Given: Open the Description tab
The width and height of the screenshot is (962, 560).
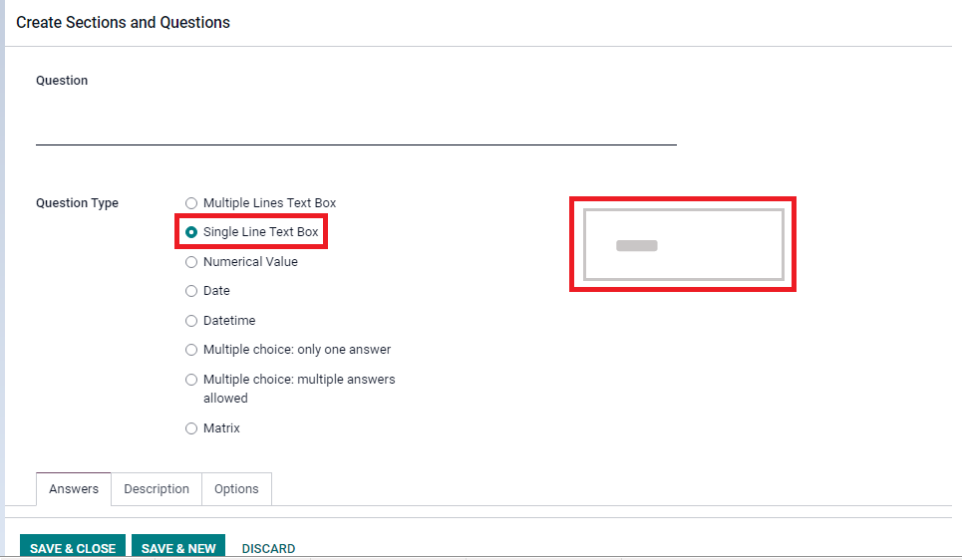Looking at the screenshot, I should [157, 489].
